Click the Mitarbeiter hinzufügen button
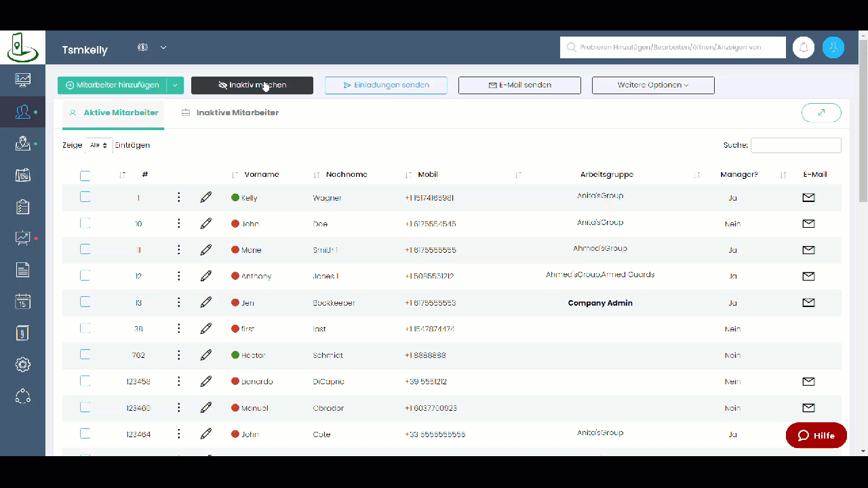The height and width of the screenshot is (488, 868). pos(112,85)
